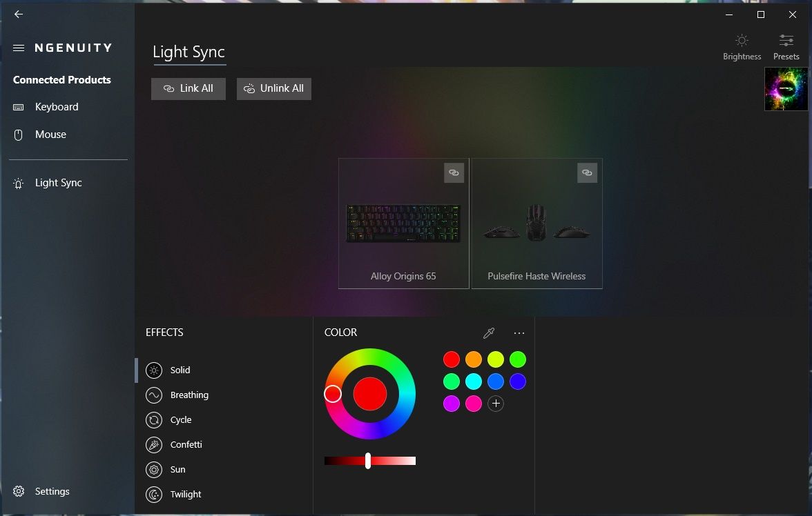Image resolution: width=812 pixels, height=516 pixels.
Task: Open the Keyboard product page
Action: tap(57, 107)
